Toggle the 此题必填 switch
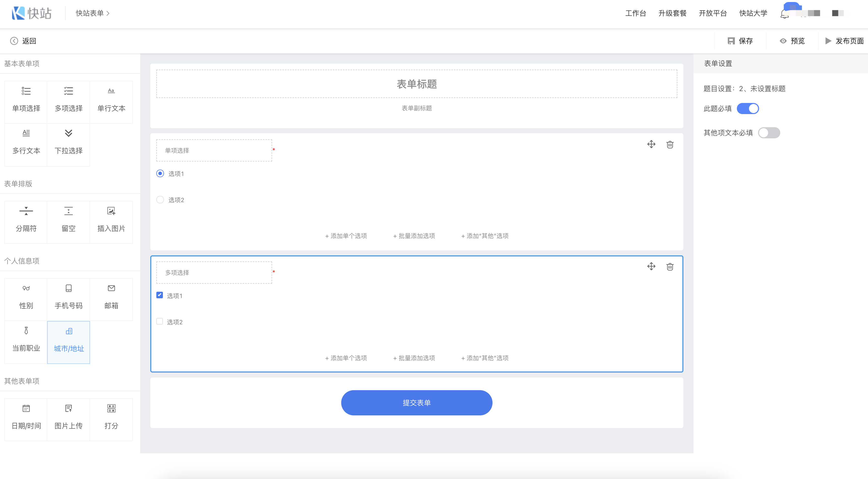This screenshot has height=479, width=868. (748, 109)
